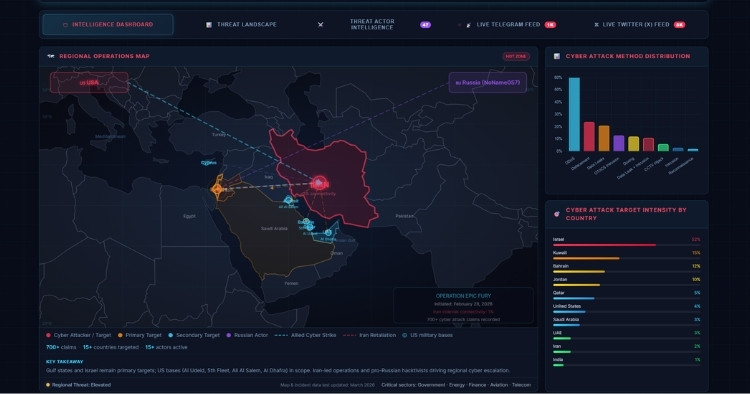
Task: Click the US military bases legend entry
Action: (x=428, y=335)
